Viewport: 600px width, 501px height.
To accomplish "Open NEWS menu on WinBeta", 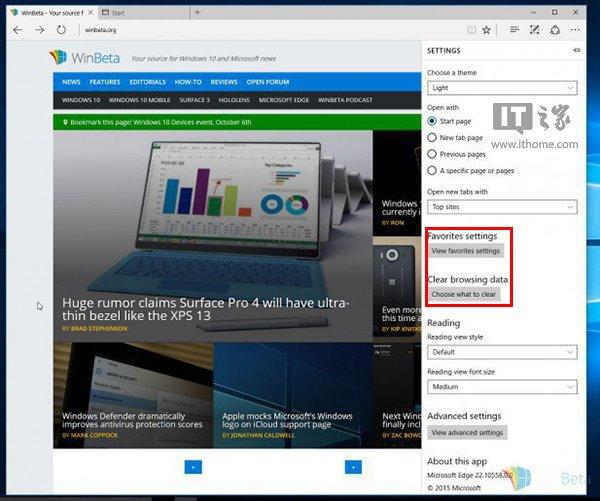I will (x=71, y=82).
